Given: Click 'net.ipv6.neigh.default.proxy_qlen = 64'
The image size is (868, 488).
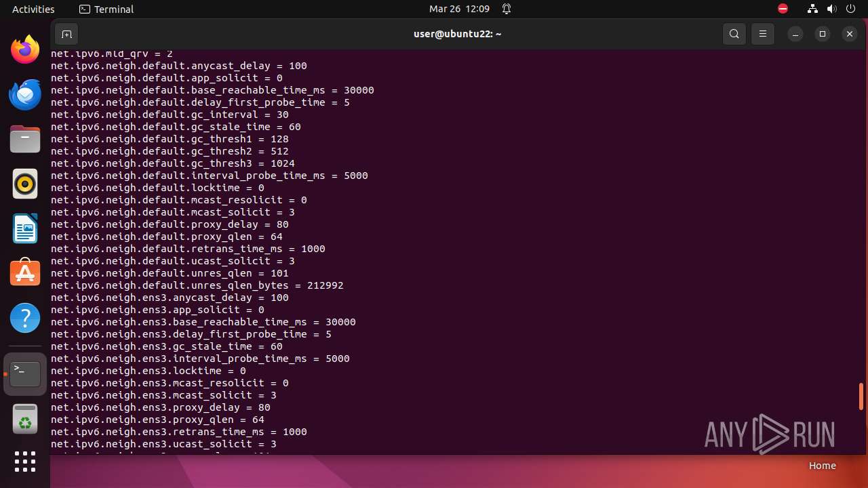Looking at the screenshot, I should click(167, 237).
